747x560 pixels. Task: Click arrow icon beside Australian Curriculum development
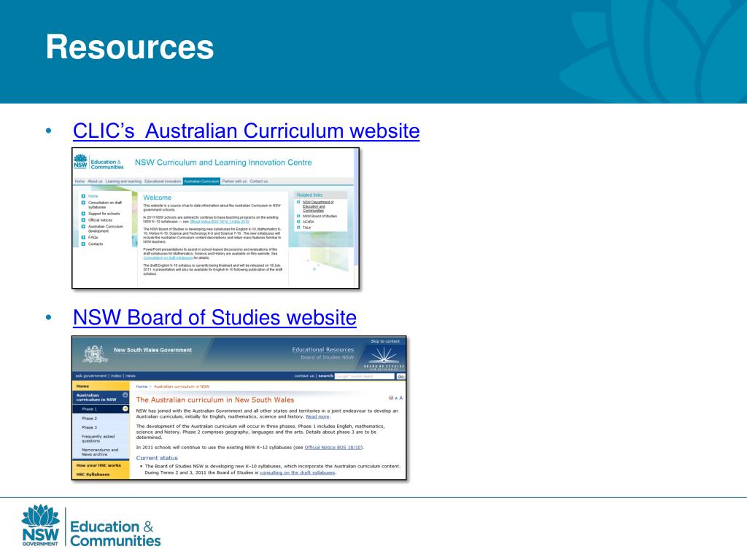point(83,227)
